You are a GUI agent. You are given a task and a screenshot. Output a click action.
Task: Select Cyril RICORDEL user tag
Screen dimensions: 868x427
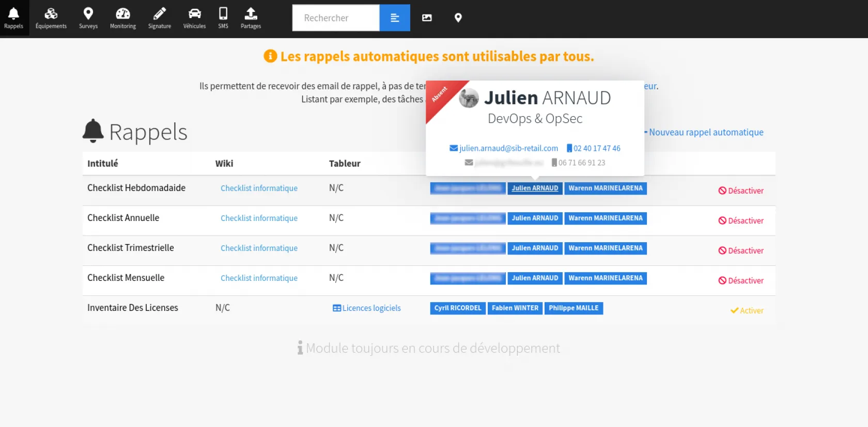pos(457,308)
